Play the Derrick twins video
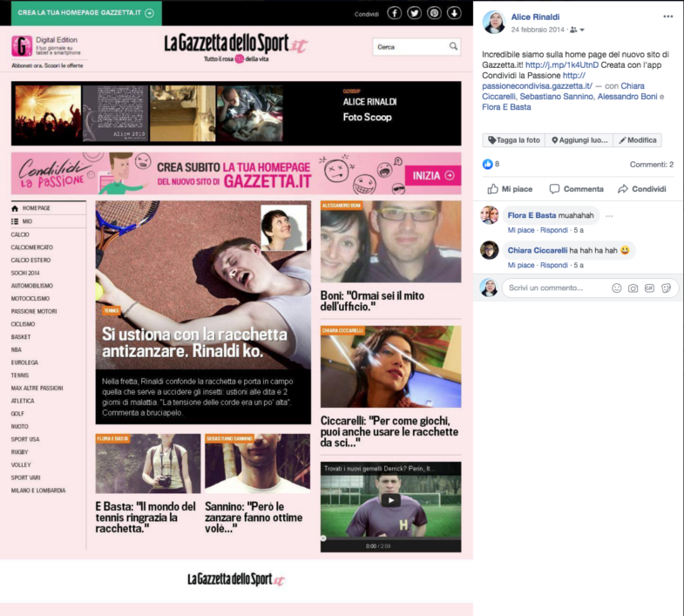Image resolution: width=684 pixels, height=616 pixels. coord(391,500)
